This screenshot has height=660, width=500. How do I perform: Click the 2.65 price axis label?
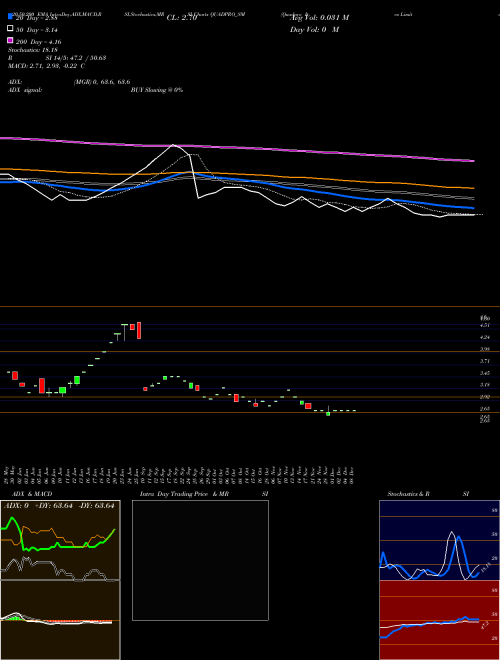(485, 409)
